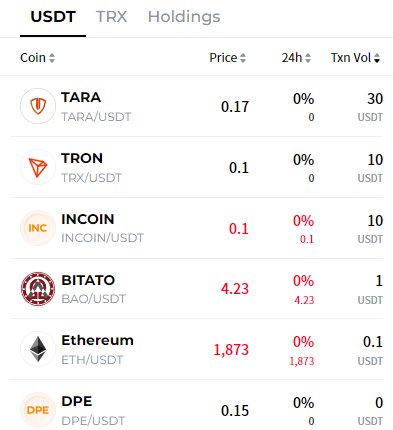Click the BITATO maroon coin icon
Image resolution: width=393 pixels, height=430 pixels.
38,289
